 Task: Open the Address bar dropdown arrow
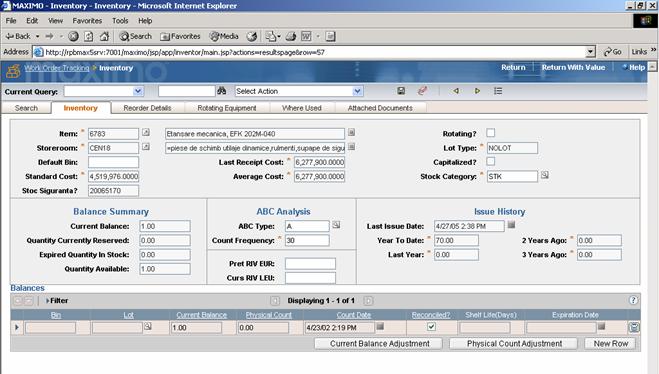coord(590,52)
